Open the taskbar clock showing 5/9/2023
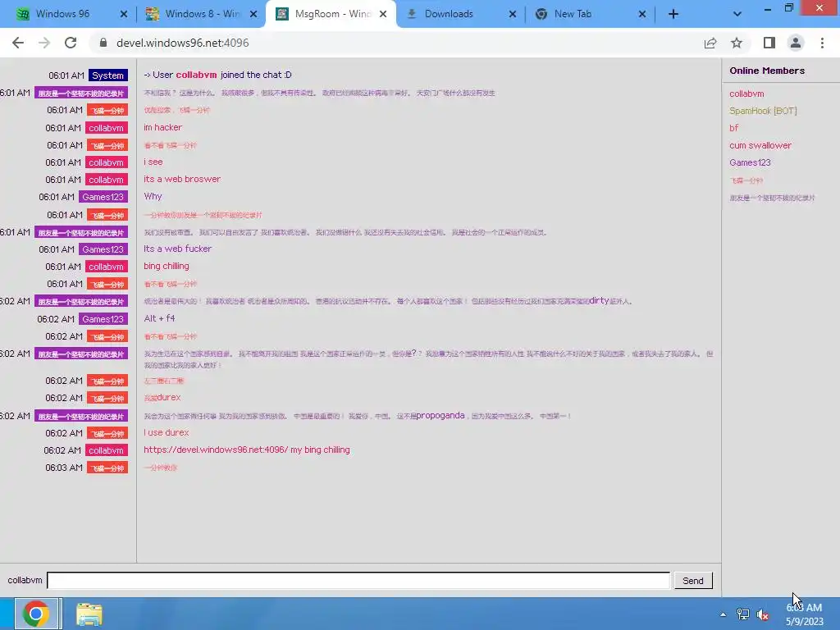 pos(804,614)
